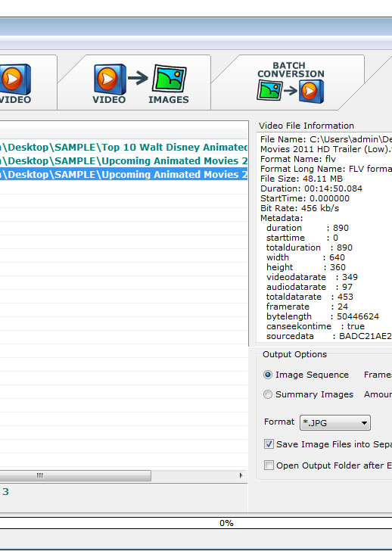Click the video play icon under Batch Conversion
392x551 pixels.
tap(311, 92)
